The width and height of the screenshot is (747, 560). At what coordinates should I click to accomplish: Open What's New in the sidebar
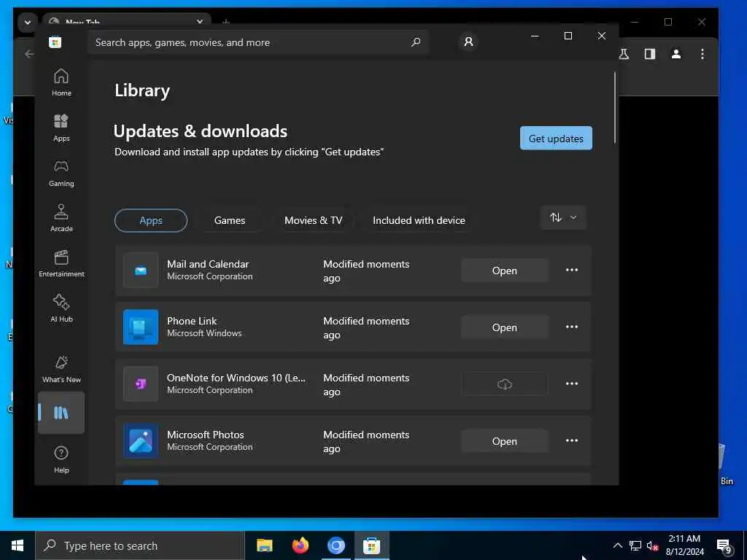[61, 369]
